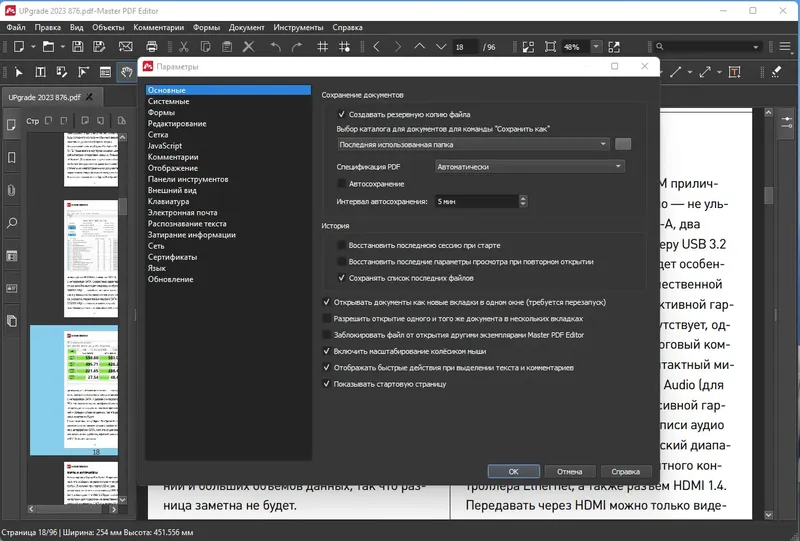Click the Cut scissors icon

[182, 47]
